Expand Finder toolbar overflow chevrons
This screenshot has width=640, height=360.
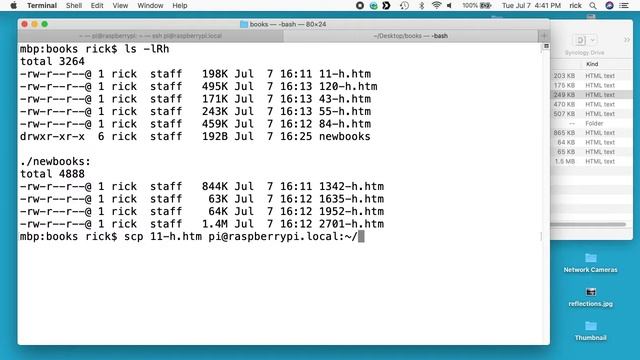pos(627,40)
